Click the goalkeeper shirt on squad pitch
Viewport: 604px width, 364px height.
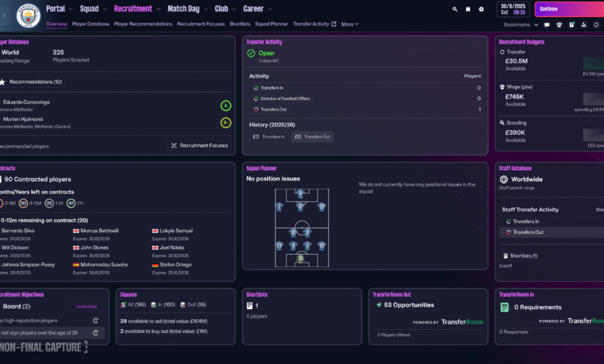(x=301, y=258)
